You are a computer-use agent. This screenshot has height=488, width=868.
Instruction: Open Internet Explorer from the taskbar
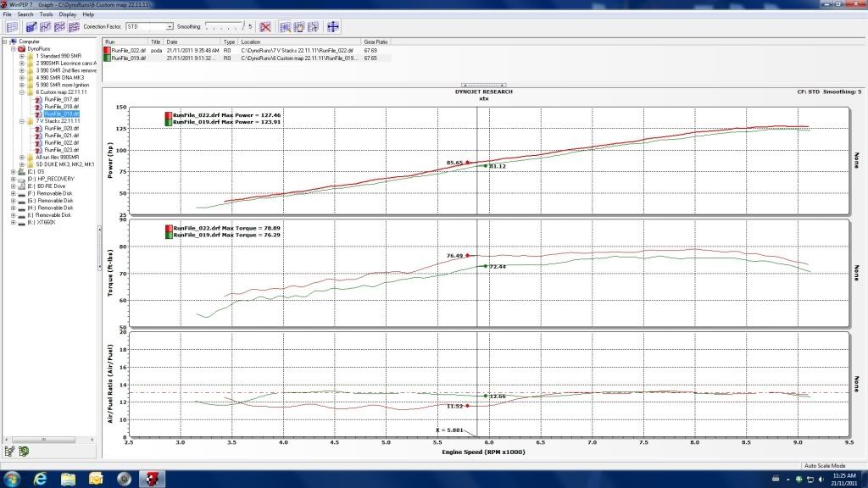point(40,479)
